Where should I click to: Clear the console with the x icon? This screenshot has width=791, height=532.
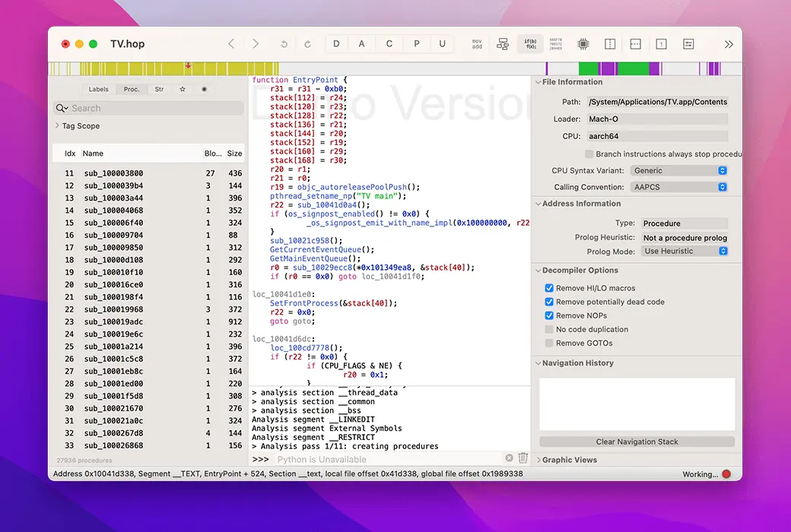click(509, 458)
